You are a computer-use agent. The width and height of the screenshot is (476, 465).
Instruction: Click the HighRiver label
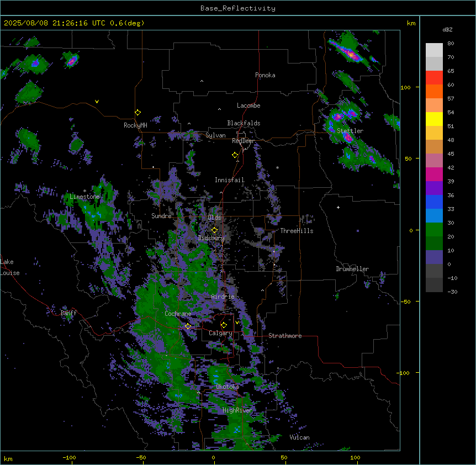(237, 410)
